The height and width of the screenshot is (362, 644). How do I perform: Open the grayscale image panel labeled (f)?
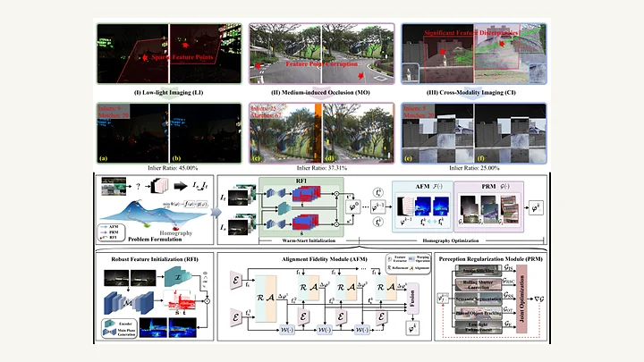pos(511,133)
